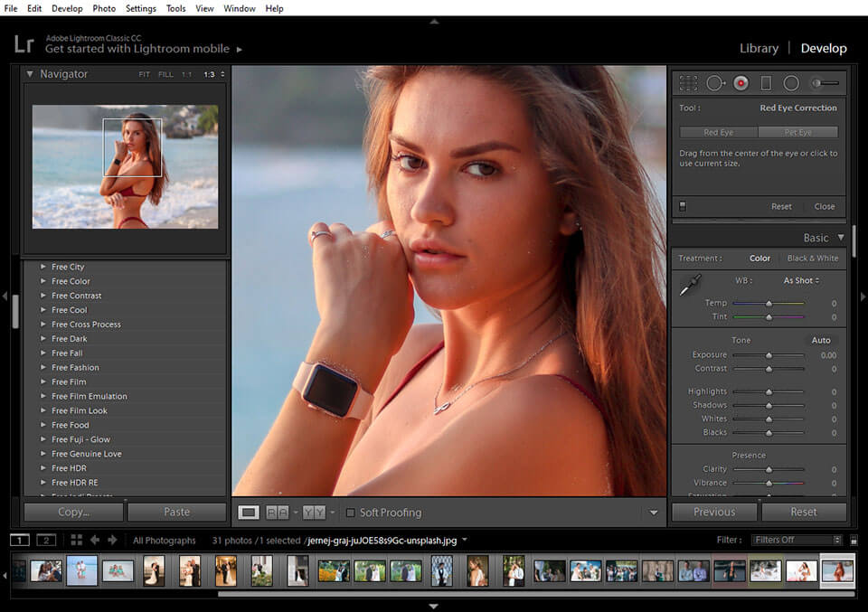
Task: Select the Crop Overlay tool
Action: 689,83
